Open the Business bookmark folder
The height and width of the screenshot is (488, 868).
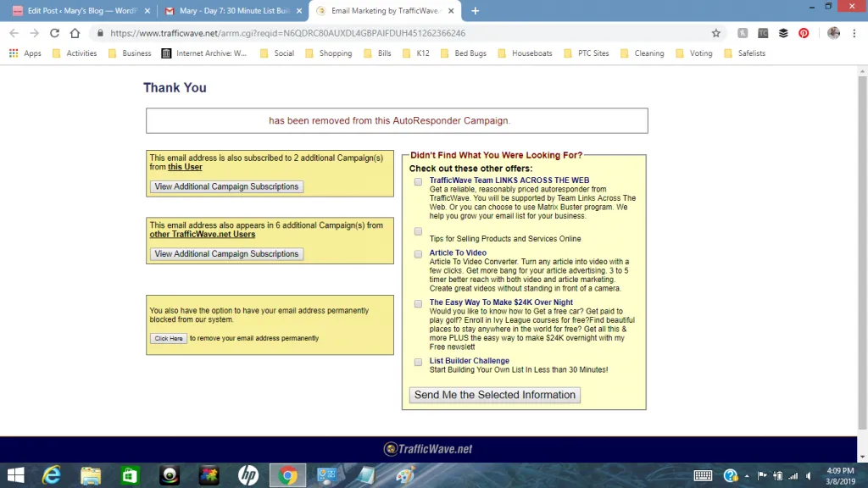pyautogui.click(x=130, y=53)
